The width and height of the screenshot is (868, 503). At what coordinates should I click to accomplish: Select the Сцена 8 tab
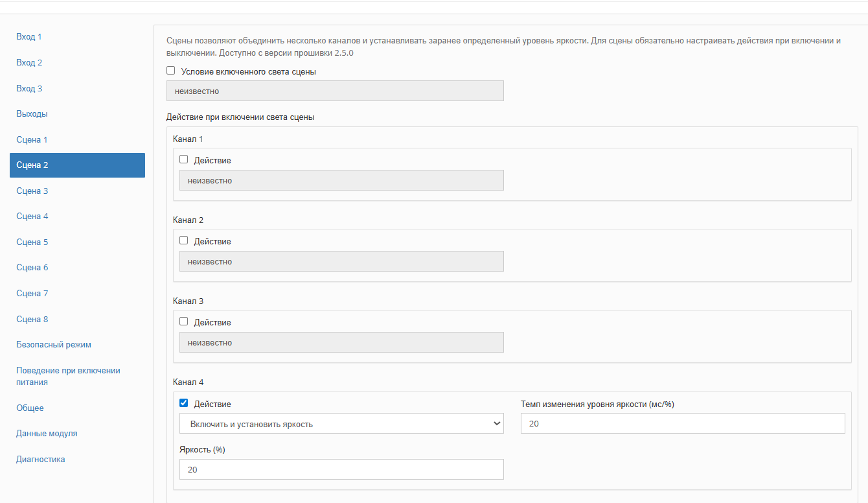click(x=32, y=320)
